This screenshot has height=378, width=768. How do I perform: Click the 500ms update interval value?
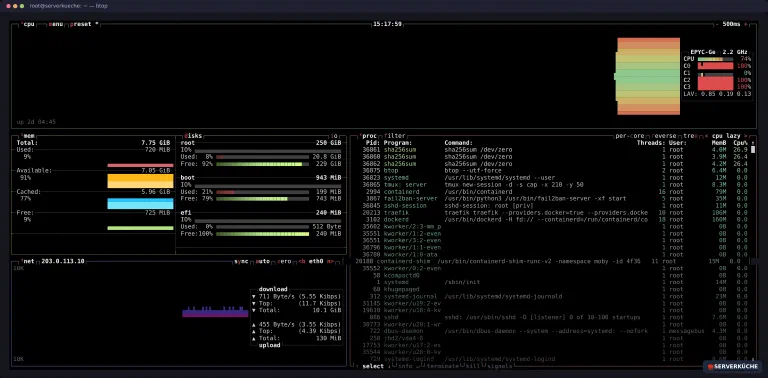click(x=731, y=24)
